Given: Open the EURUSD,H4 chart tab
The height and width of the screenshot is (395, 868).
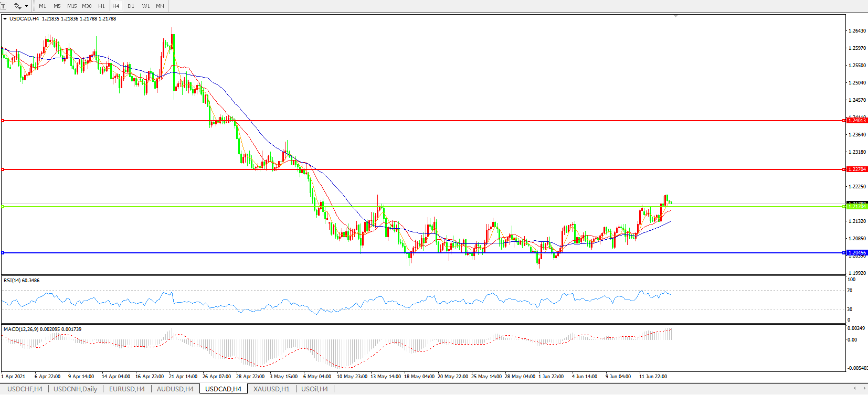Looking at the screenshot, I should click(x=126, y=389).
